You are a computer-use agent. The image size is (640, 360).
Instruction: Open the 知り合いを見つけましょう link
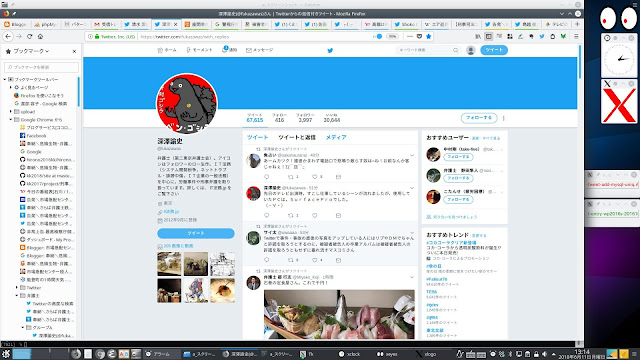[452, 217]
